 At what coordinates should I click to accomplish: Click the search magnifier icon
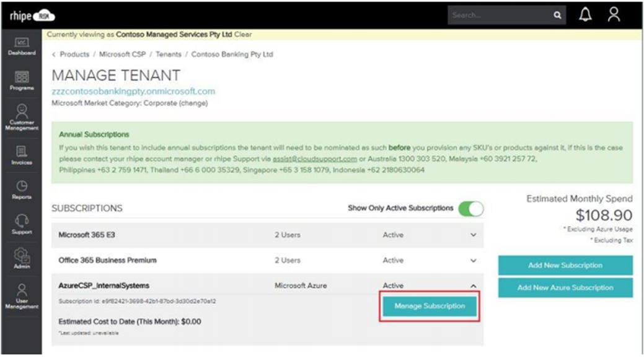[x=557, y=15]
